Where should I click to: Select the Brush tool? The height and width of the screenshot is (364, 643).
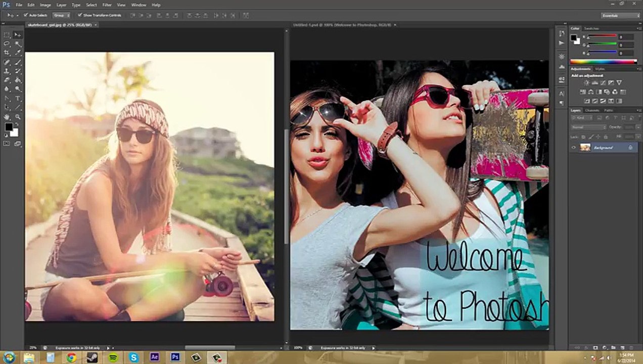click(x=17, y=62)
